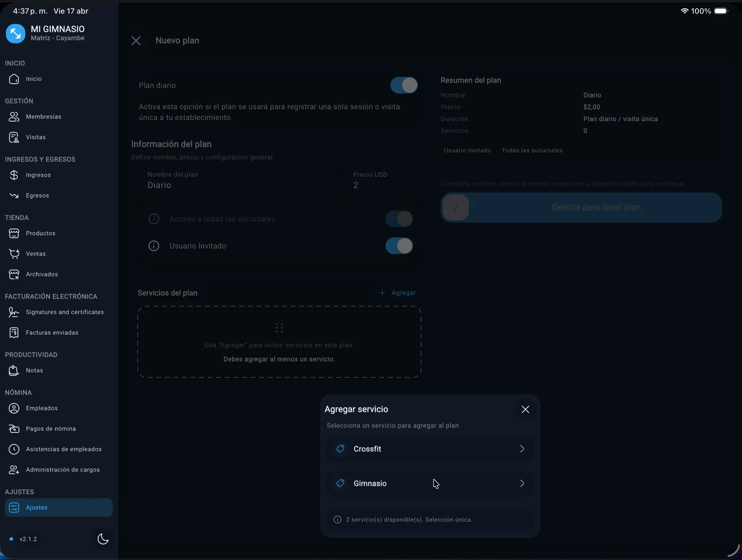
Task: Click the Notas clipboard icon
Action: pyautogui.click(x=14, y=370)
